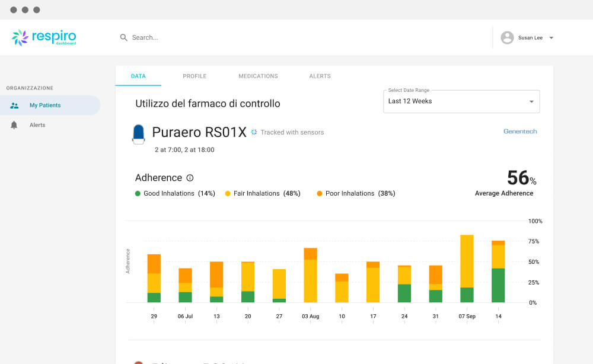
Task: Click the orange Poor Inhalations legend dot
Action: pyautogui.click(x=320, y=193)
